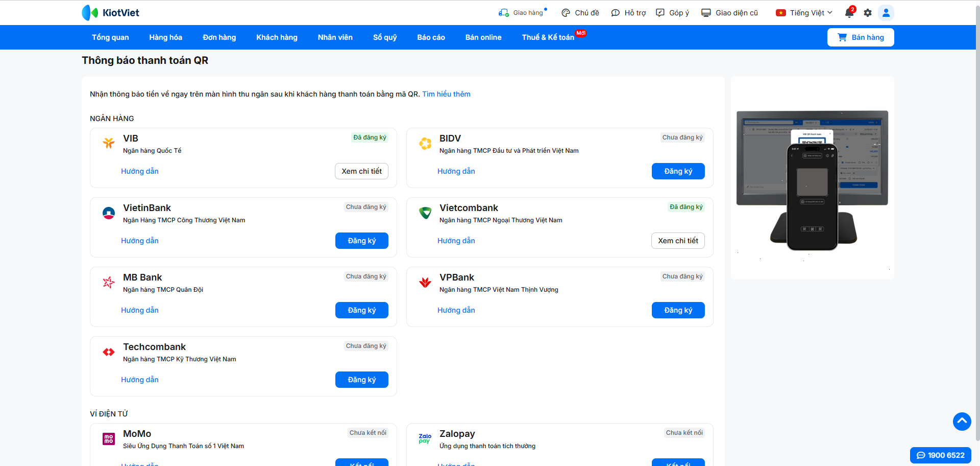Click the VPBank logo
Image resolution: width=980 pixels, height=466 pixels.
pyautogui.click(x=425, y=283)
